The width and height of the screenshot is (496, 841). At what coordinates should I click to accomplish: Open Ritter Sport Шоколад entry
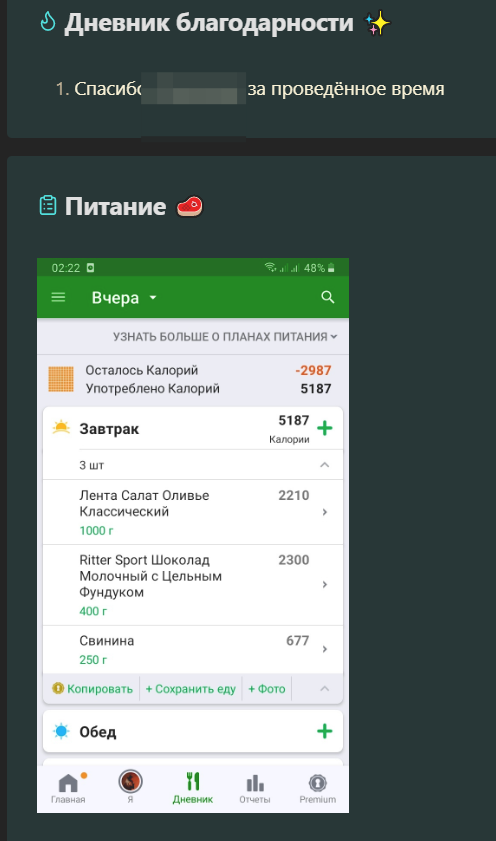click(x=193, y=585)
